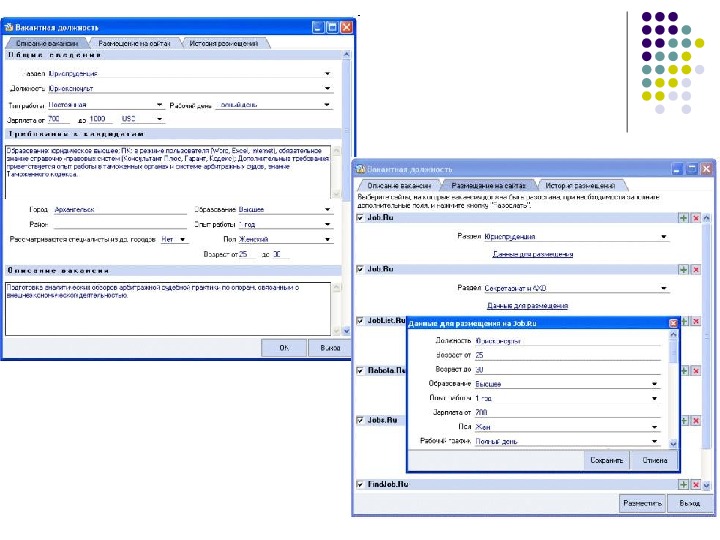Click Возраст от field in left window
Viewport: 720px width, 540px height.
(x=247, y=254)
